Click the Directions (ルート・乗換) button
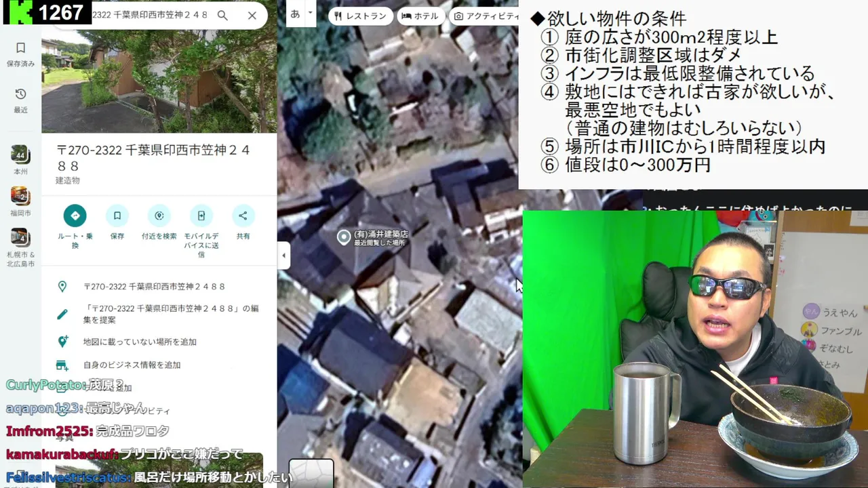Screen dimensions: 868x488 point(75,216)
